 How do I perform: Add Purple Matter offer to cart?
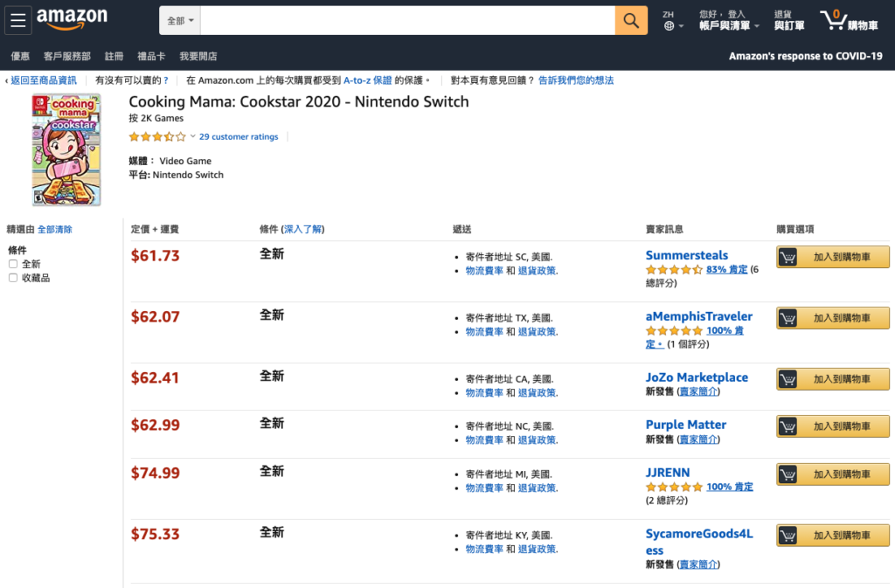pyautogui.click(x=832, y=426)
